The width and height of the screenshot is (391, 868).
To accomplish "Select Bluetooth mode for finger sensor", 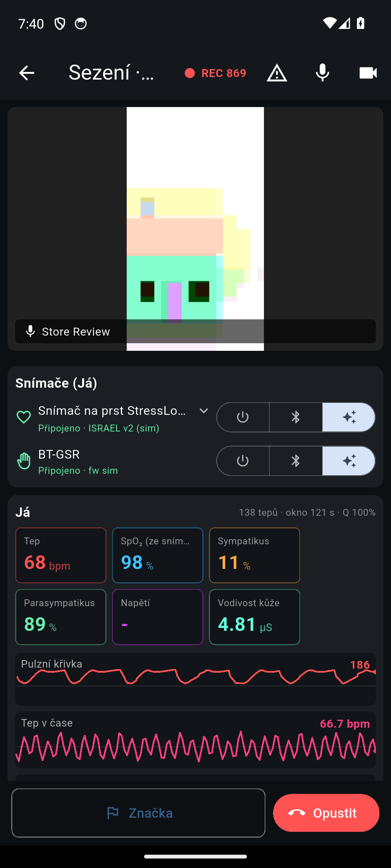I will tap(296, 417).
